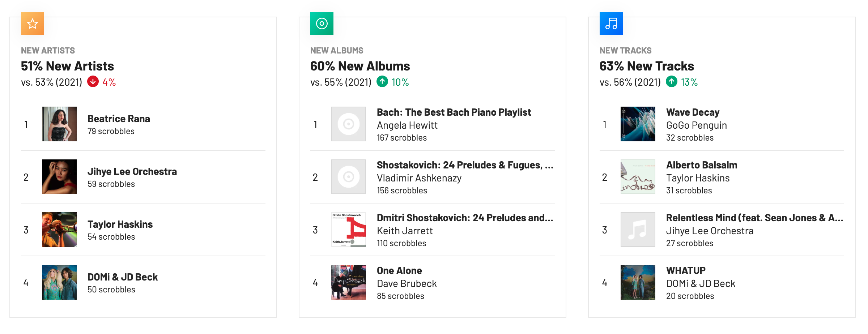Click the orange star New Artists icon
The height and width of the screenshot is (334, 868).
point(33,23)
